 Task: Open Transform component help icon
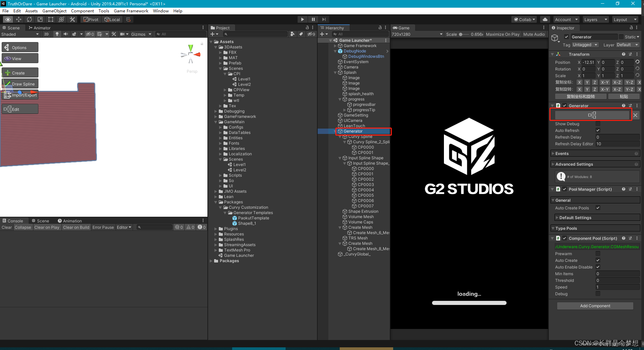[623, 54]
